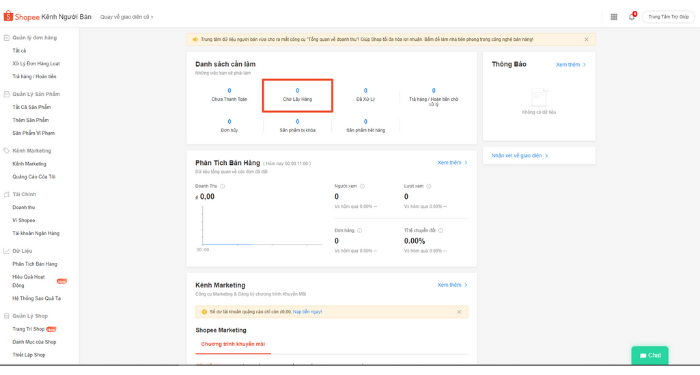
Task: Click info icon next to Tỉ lệ chuyển đổi
Action: point(441,231)
